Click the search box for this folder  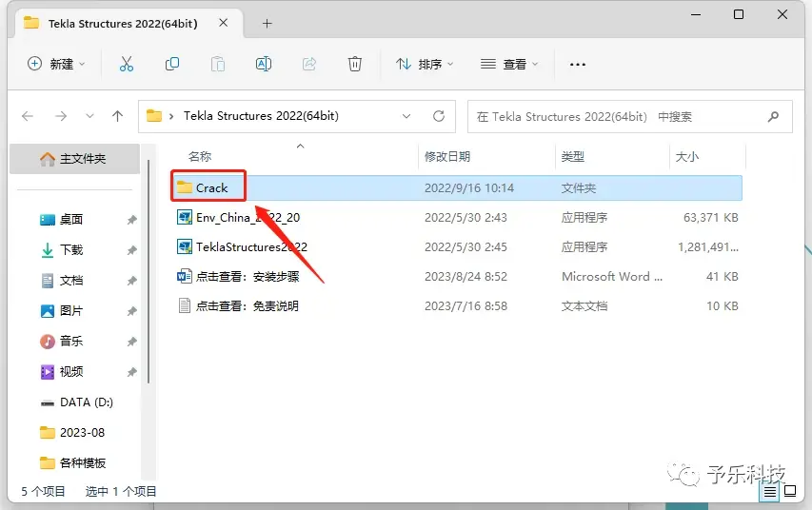(630, 116)
